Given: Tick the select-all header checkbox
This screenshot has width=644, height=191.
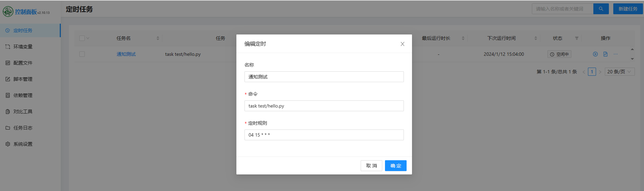Looking at the screenshot, I should click(x=82, y=38).
